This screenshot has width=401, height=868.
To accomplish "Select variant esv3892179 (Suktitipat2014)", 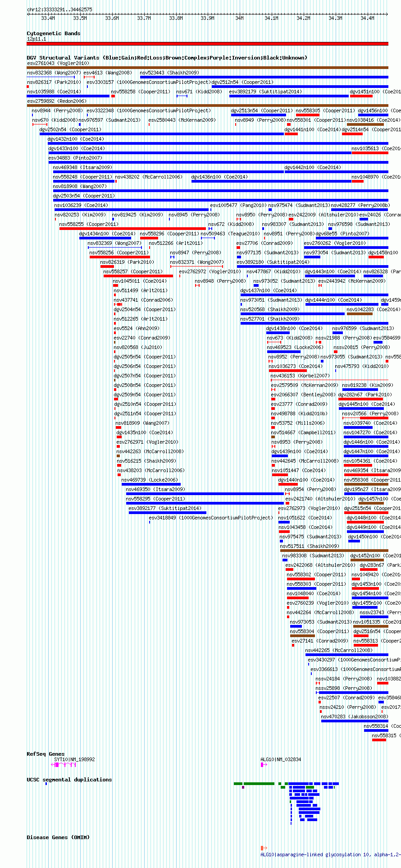I will point(289,96).
